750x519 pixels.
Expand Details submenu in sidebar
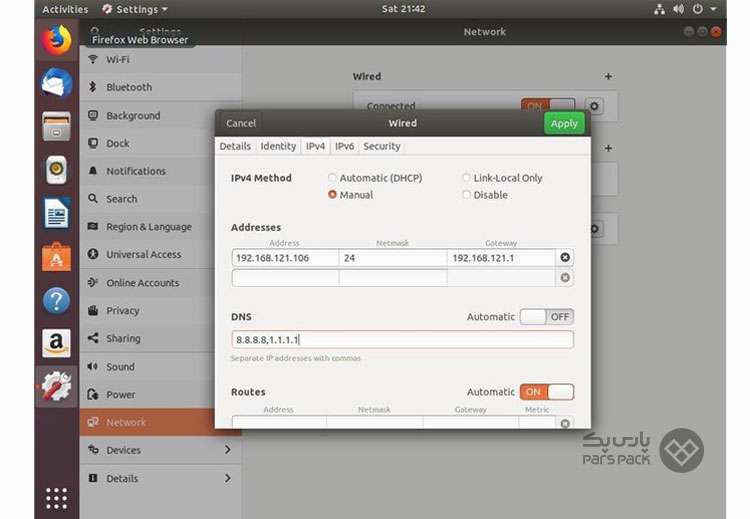(x=160, y=478)
